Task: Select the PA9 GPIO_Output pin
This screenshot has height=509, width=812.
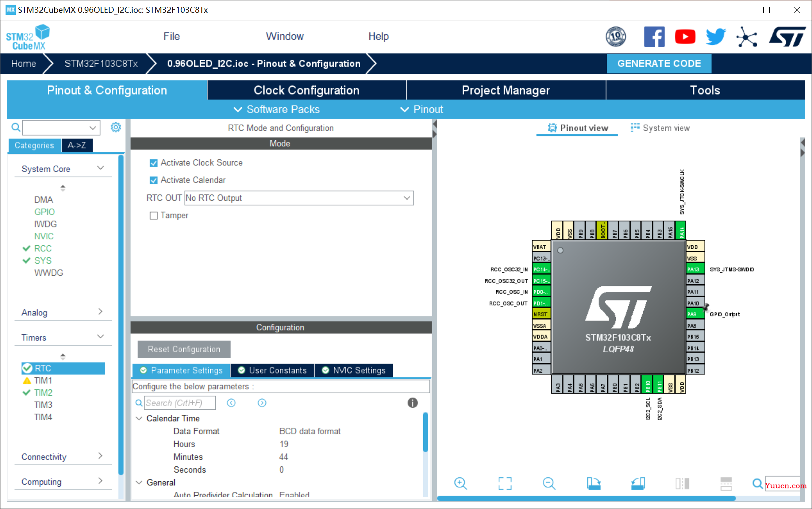Action: point(695,314)
